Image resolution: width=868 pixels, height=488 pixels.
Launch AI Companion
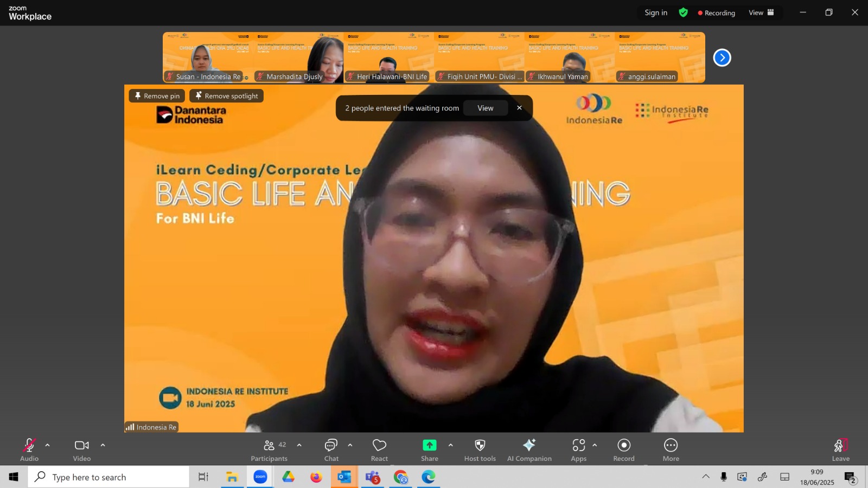click(529, 450)
